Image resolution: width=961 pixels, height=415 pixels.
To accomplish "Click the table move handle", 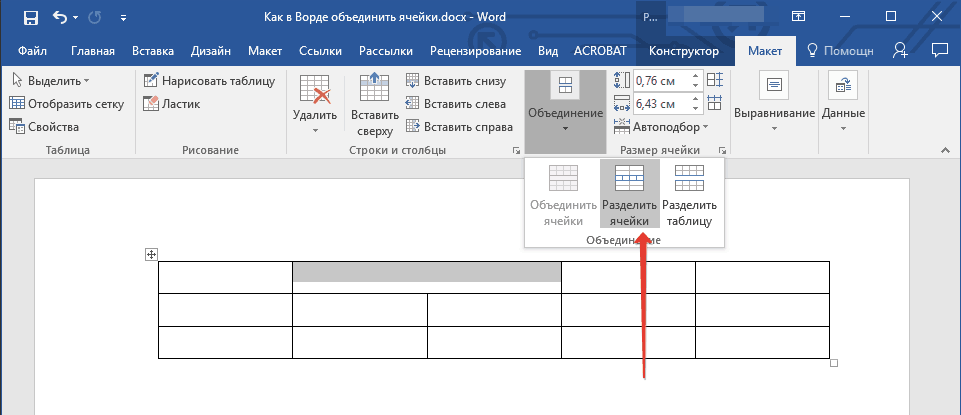I will [x=151, y=256].
